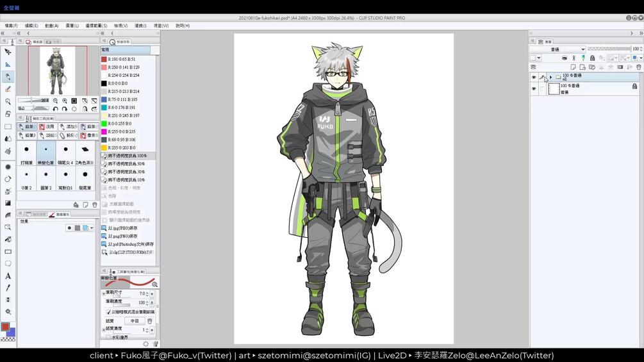Toggle watercolor border checkbox in tool property
The image size is (644, 362).
[108, 337]
